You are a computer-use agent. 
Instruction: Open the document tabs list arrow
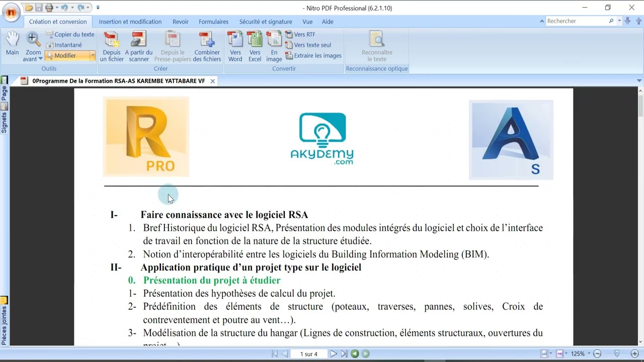[x=639, y=81]
